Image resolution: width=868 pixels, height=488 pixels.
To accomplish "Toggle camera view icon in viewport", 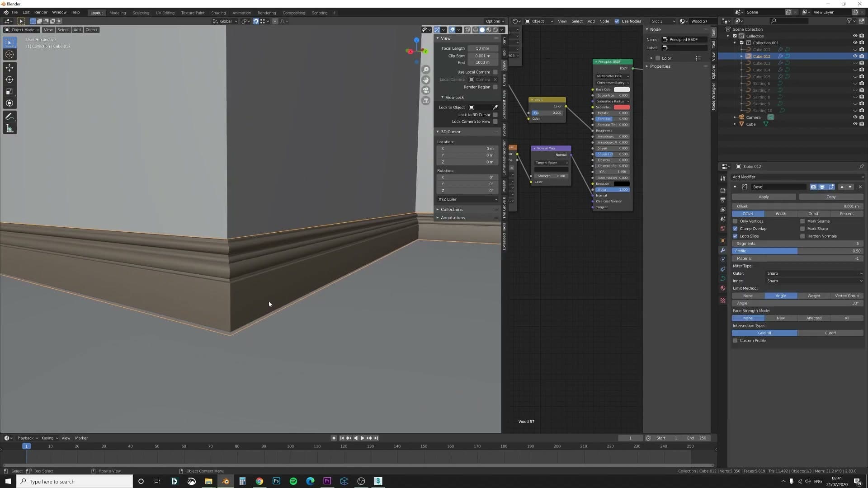I will (x=426, y=90).
